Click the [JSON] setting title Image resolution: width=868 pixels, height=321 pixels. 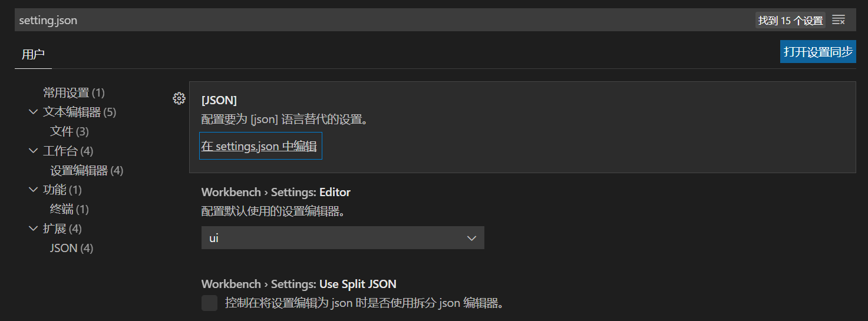tap(219, 100)
